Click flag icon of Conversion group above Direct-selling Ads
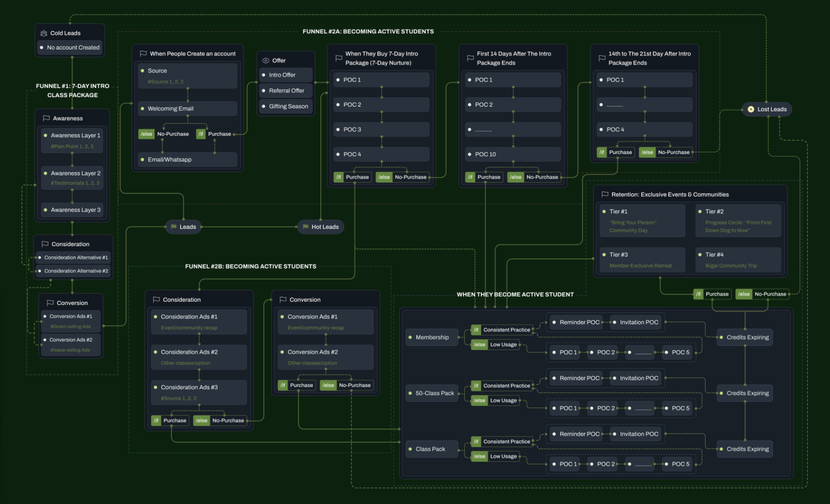Viewport: 830px width, 504px height. point(50,303)
